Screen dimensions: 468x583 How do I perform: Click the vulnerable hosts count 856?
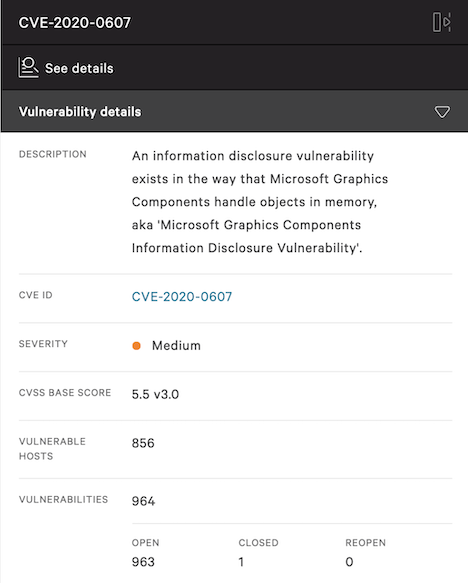(143, 443)
